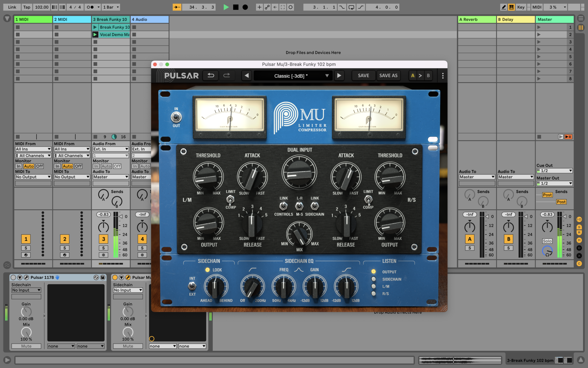Click the Pulsar Mu redo arrow
588x368 pixels.
pyautogui.click(x=227, y=76)
